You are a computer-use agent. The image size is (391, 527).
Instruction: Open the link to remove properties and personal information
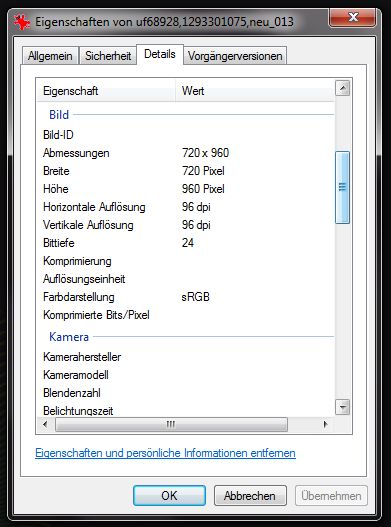coord(165,453)
